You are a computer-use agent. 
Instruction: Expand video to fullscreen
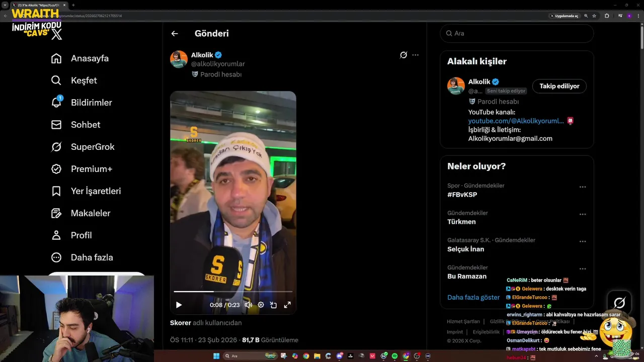tap(287, 305)
